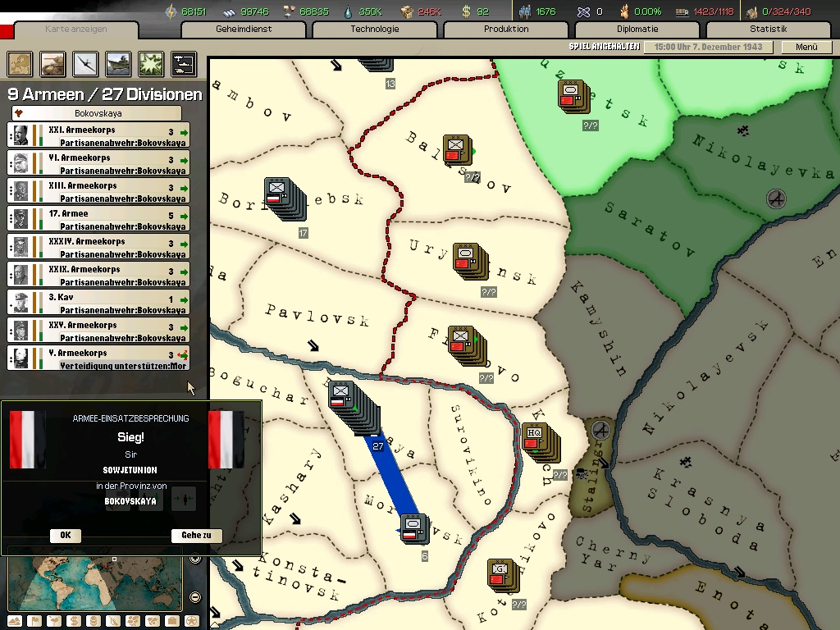840x630 pixels.
Task: Click the Bokovskaya province name button
Action: tap(97, 113)
